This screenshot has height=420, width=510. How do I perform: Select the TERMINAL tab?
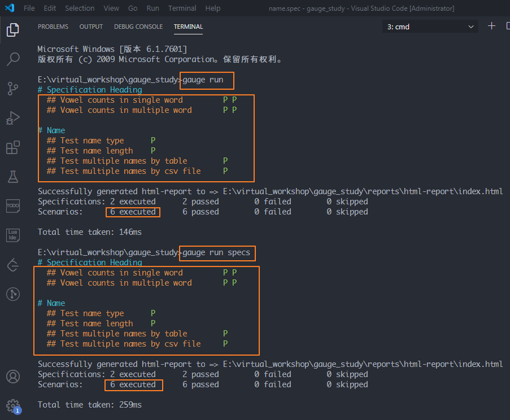pyautogui.click(x=188, y=27)
